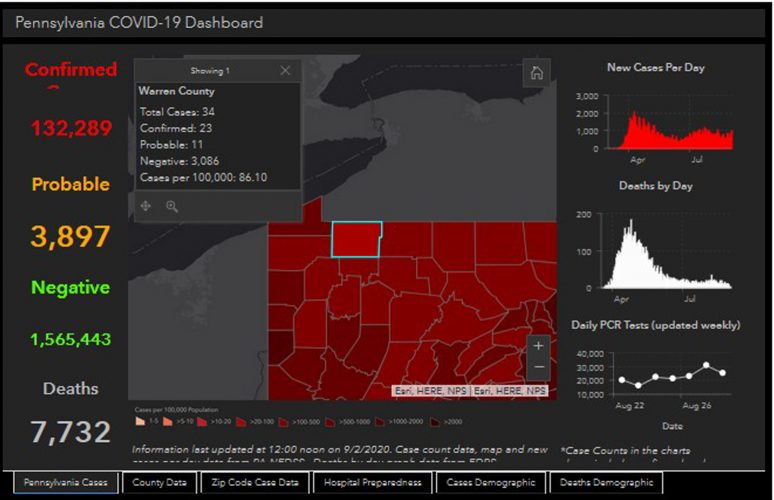Zoom in on the map with plus button

(x=539, y=346)
